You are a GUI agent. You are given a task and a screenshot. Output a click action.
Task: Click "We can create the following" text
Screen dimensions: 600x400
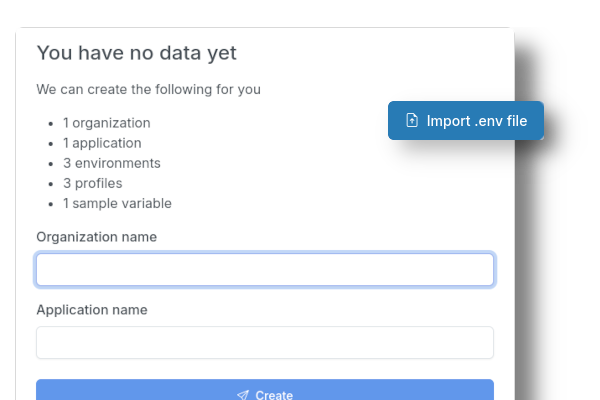pyautogui.click(x=148, y=89)
